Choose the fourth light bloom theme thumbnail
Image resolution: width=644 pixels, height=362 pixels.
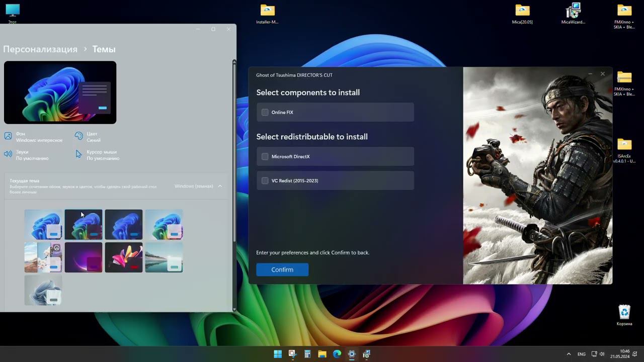pyautogui.click(x=164, y=224)
